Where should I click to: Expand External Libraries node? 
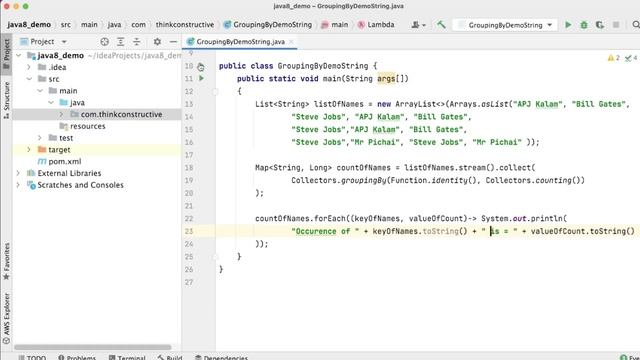tap(18, 173)
